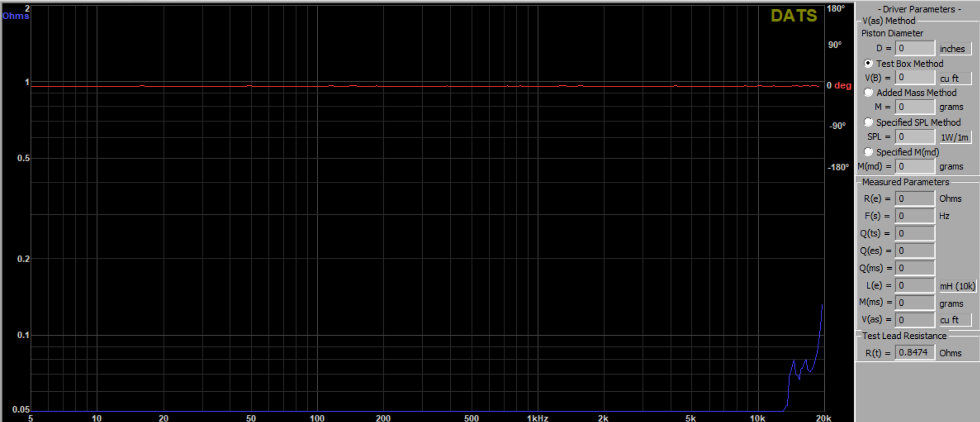Click the 180° phase scale label

tap(836, 8)
